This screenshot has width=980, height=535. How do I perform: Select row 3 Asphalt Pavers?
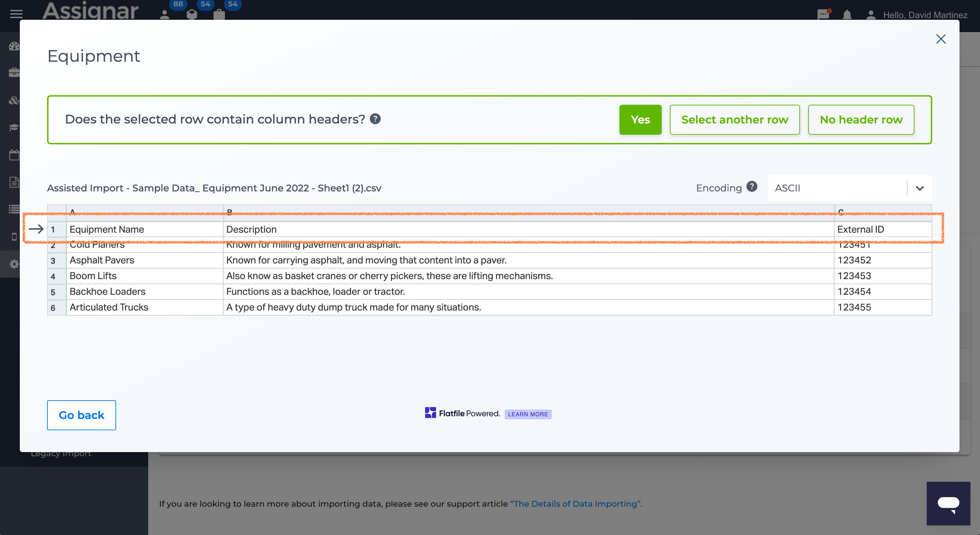(x=489, y=260)
